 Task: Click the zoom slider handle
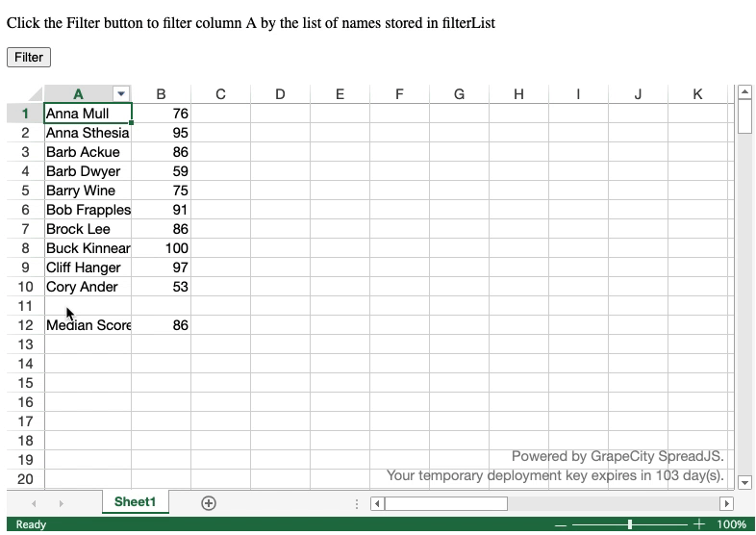pos(630,524)
